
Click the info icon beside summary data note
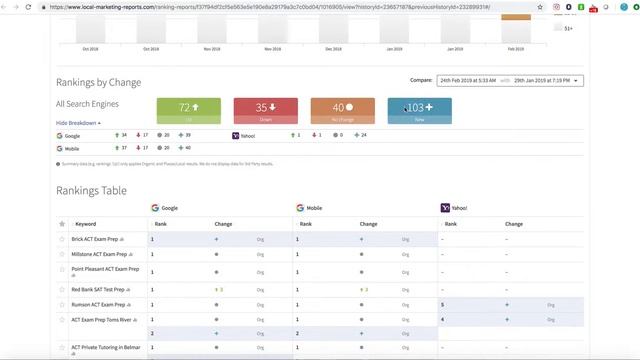click(x=58, y=164)
